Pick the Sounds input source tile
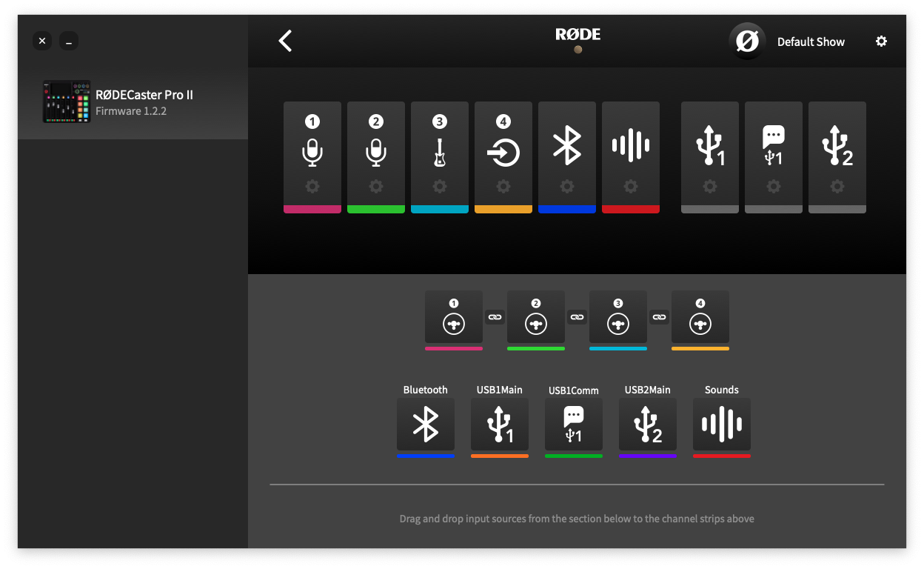Screen dimensions: 924x569 [x=722, y=425]
